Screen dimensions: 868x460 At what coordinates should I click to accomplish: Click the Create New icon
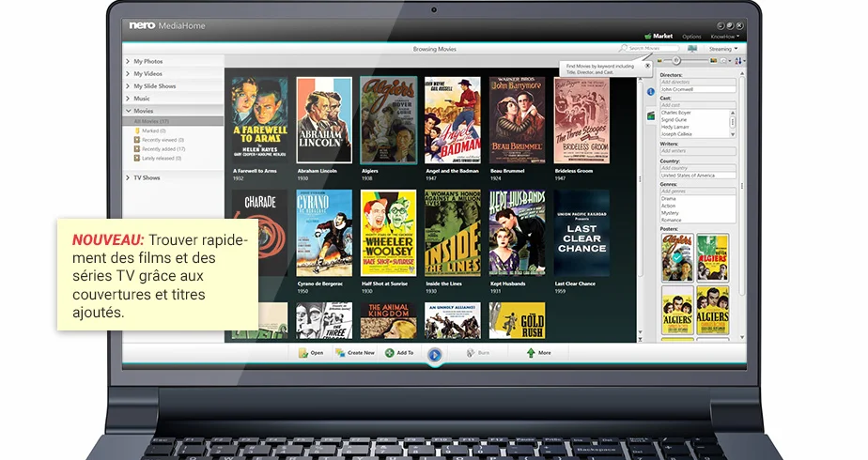(340, 353)
